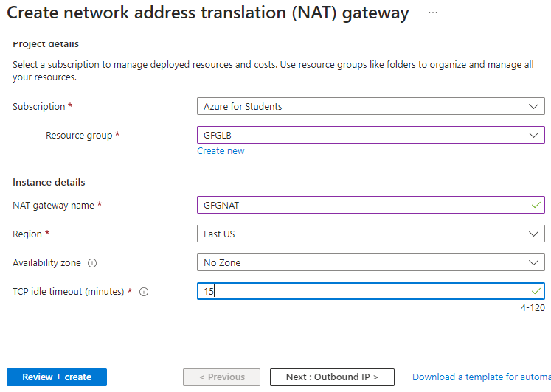Click the green checkmark in TCP idle timeout

point(536,292)
